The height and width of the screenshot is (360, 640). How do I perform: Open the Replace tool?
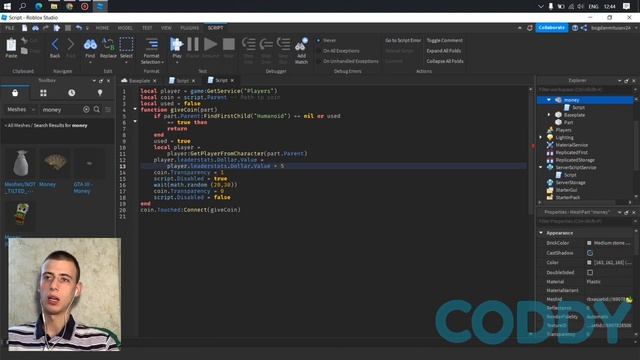[x=108, y=44]
